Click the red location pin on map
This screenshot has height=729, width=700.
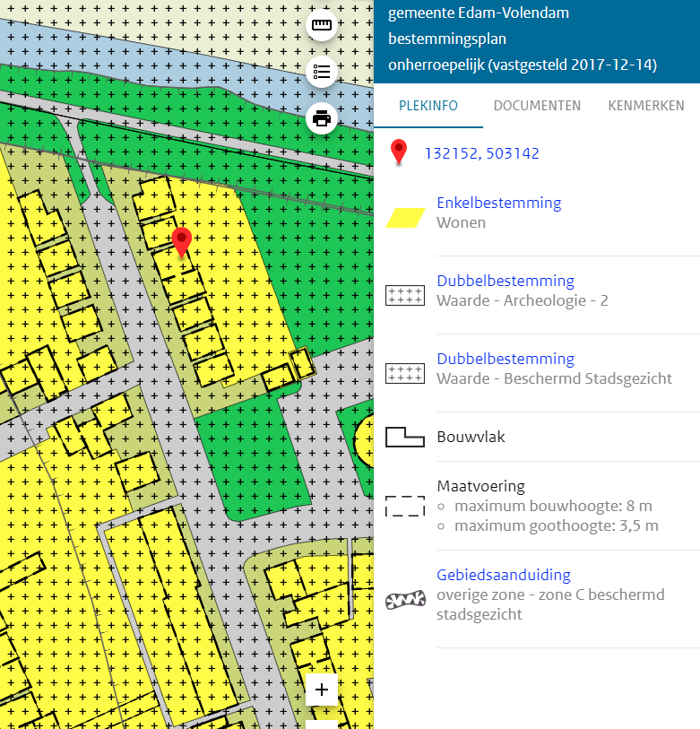[182, 242]
